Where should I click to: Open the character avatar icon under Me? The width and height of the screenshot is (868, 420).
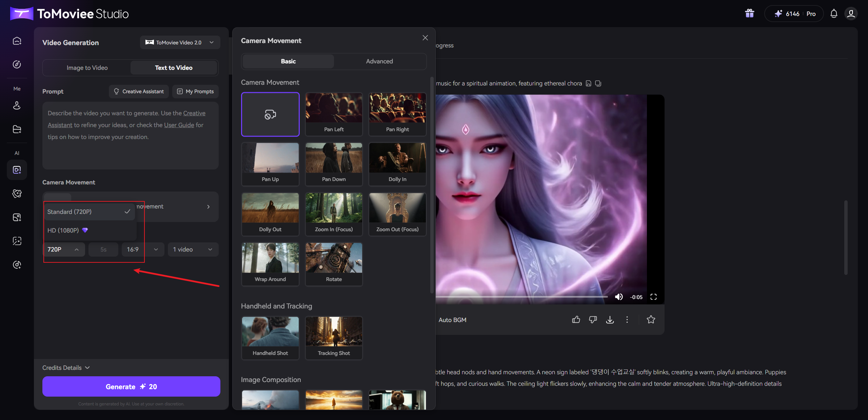click(17, 105)
